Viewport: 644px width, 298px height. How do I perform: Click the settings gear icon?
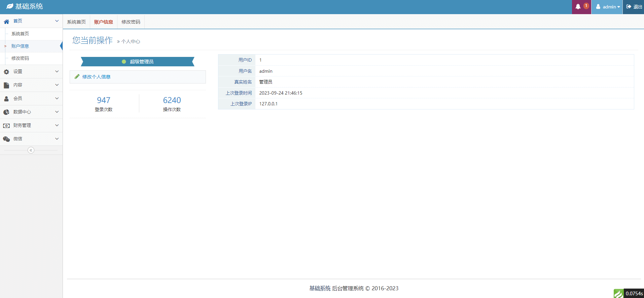click(x=6, y=72)
